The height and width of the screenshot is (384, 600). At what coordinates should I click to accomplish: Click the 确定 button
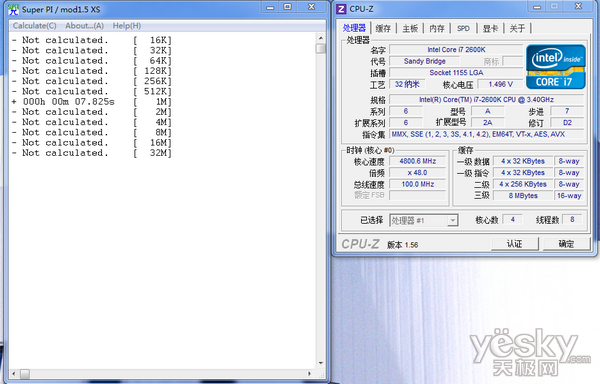566,244
